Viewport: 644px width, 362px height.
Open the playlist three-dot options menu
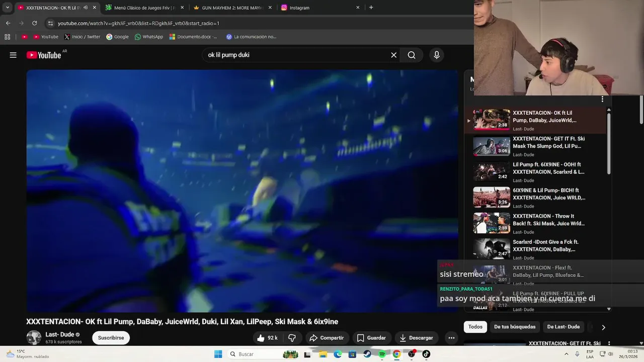[602, 99]
